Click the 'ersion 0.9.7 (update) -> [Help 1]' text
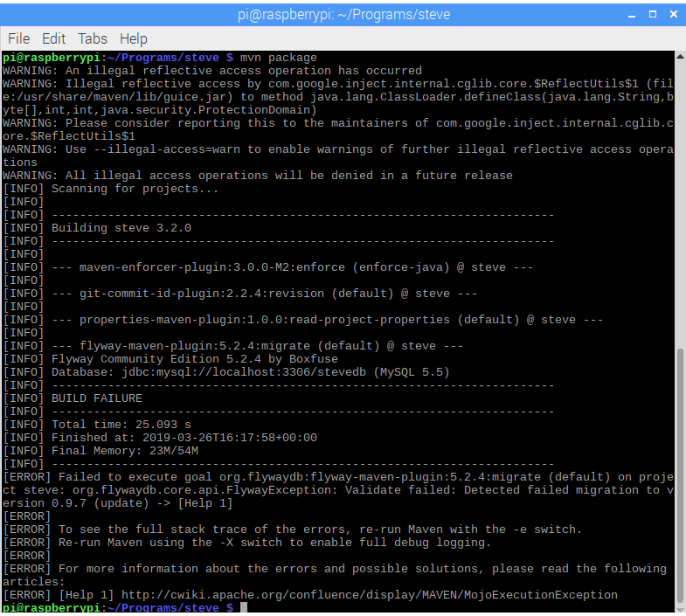The width and height of the screenshot is (686, 616). (x=118, y=503)
